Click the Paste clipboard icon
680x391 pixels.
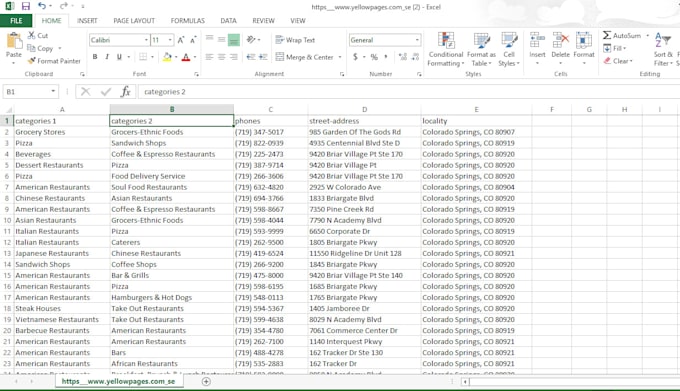pos(14,42)
